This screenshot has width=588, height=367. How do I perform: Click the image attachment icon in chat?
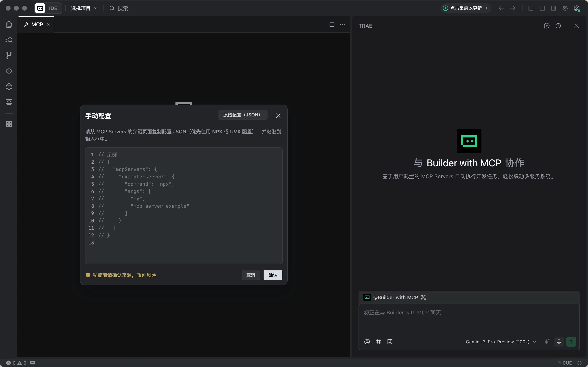[x=390, y=342]
